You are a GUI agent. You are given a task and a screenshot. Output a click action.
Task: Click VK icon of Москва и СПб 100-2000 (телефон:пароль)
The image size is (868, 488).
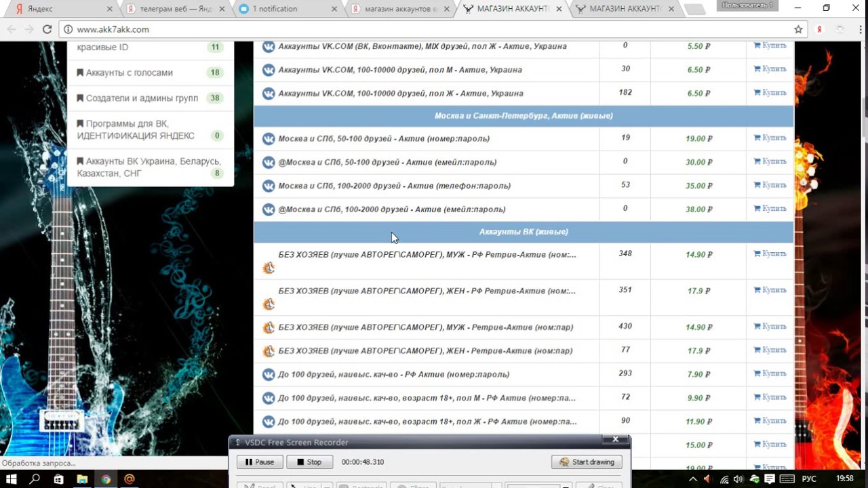coord(269,186)
